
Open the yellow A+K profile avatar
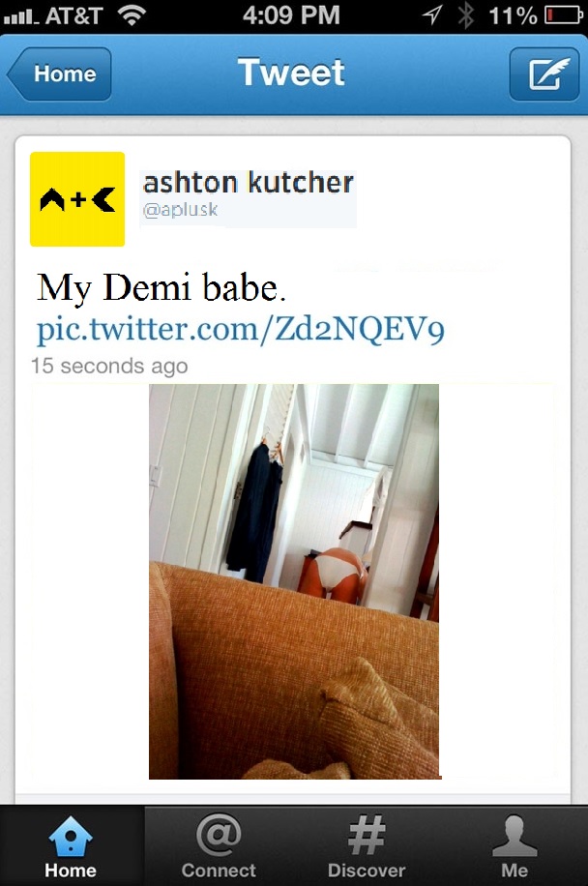click(77, 199)
